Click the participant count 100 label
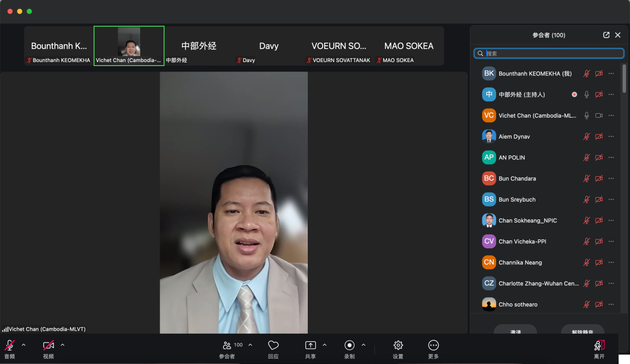 click(x=238, y=345)
